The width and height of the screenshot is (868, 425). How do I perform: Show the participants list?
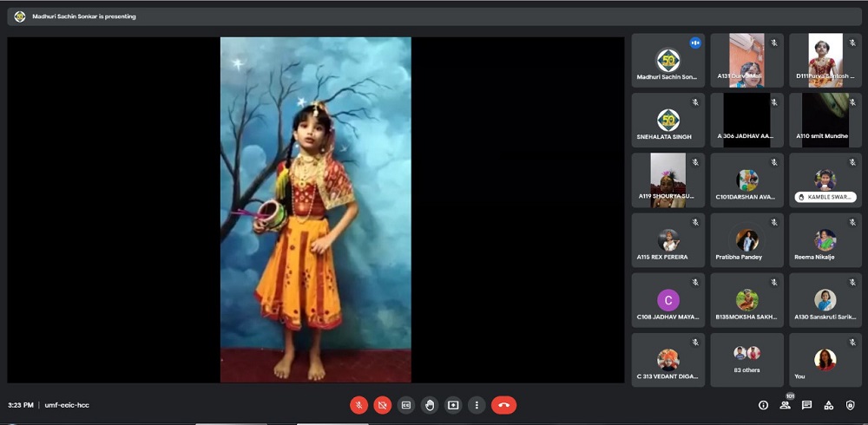tap(785, 405)
